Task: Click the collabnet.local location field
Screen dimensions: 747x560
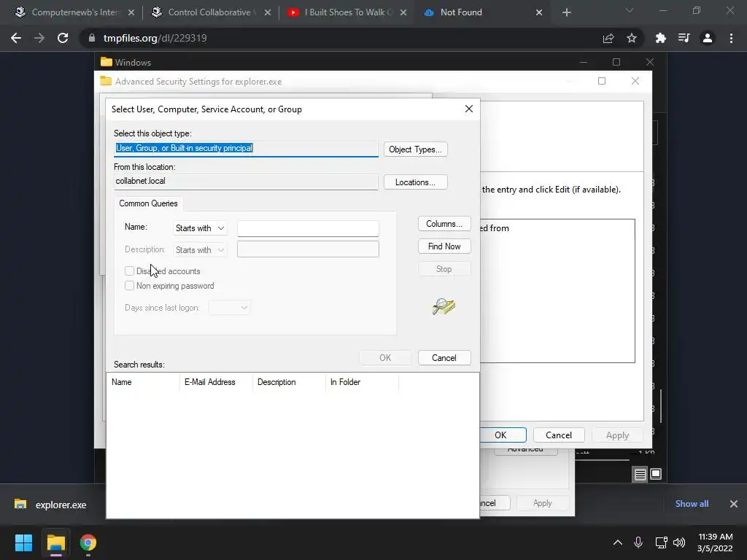Action: (x=246, y=182)
